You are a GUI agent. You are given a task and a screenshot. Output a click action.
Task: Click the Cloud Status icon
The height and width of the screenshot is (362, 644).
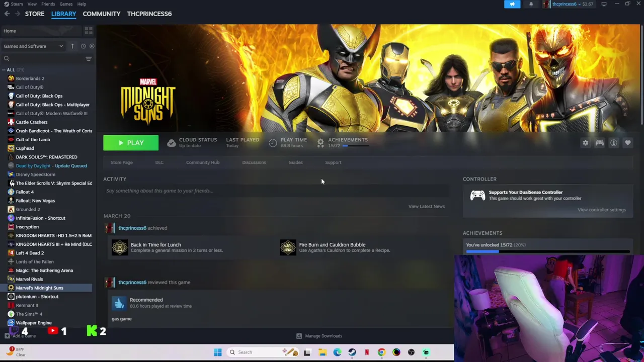172,143
